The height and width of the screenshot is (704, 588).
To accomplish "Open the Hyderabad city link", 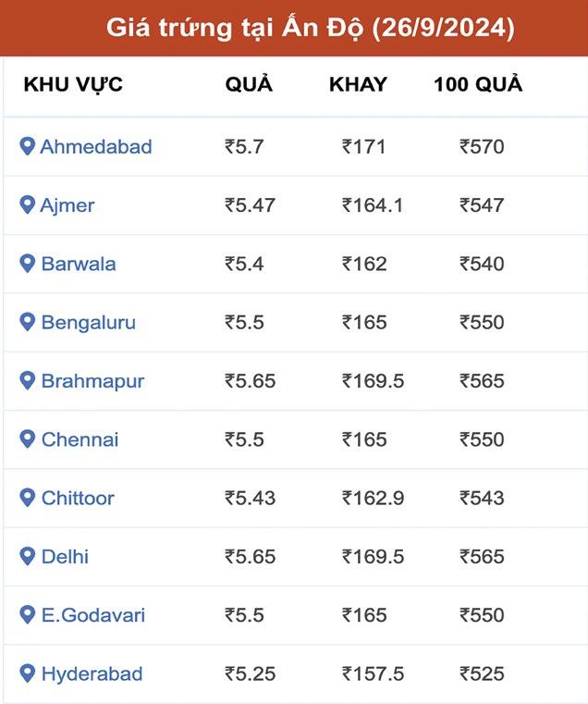I will click(x=92, y=673).
